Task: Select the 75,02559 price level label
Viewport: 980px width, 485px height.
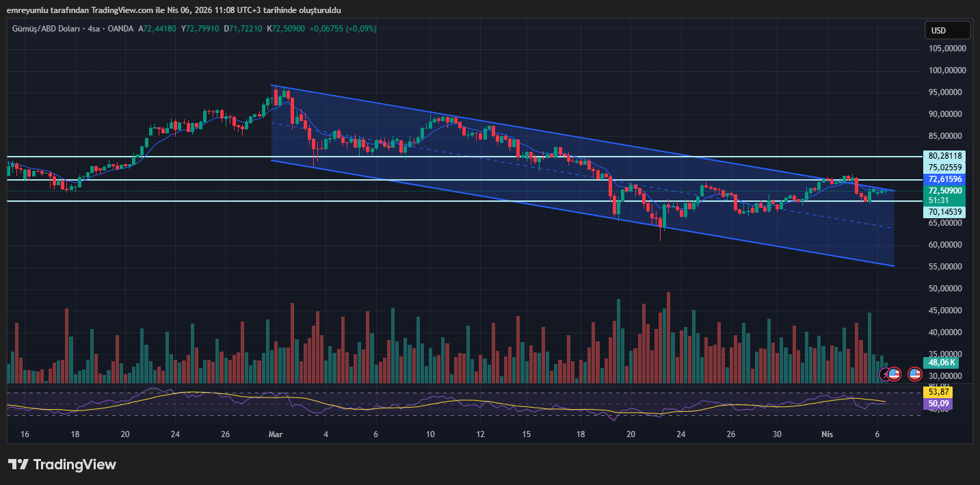Action: click(x=946, y=168)
